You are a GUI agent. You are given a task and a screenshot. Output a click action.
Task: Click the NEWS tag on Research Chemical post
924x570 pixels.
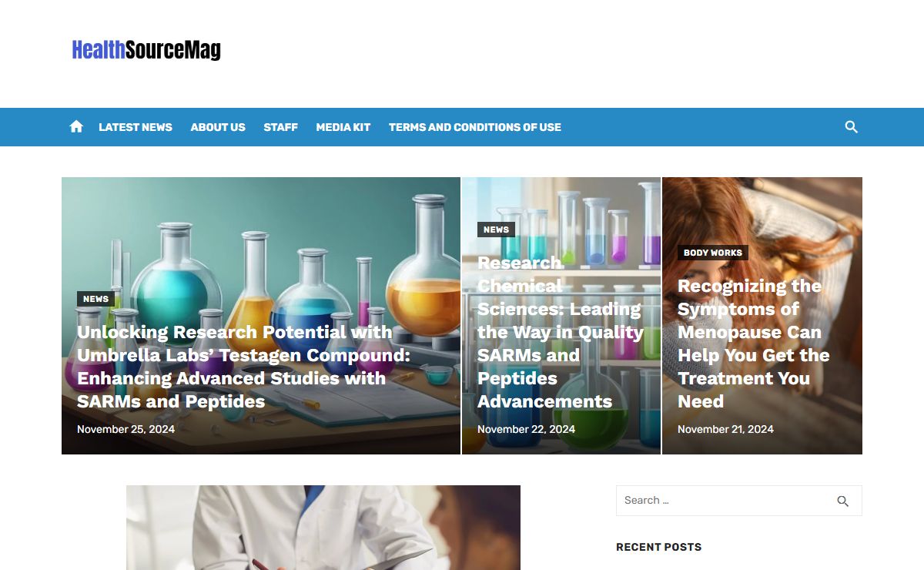pos(496,230)
